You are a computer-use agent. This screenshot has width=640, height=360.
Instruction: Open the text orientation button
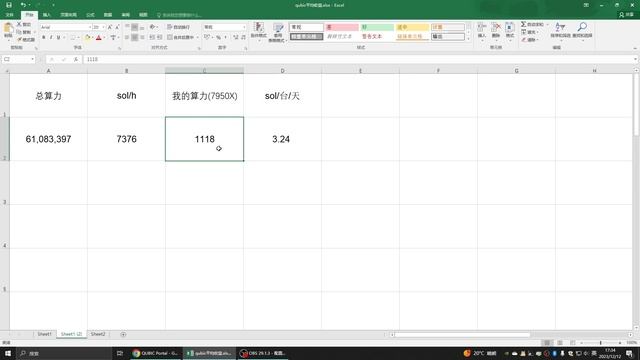pyautogui.click(x=154, y=27)
